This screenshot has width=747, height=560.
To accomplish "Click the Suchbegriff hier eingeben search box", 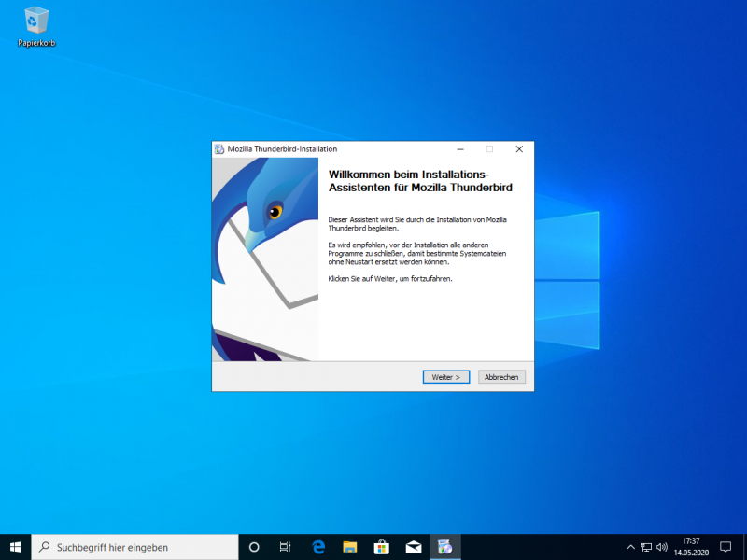I will click(x=135, y=547).
